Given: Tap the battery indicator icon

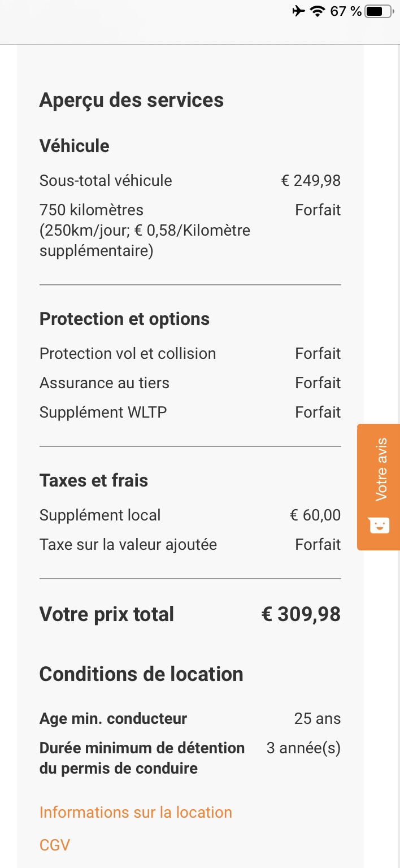Looking at the screenshot, I should pyautogui.click(x=378, y=11).
